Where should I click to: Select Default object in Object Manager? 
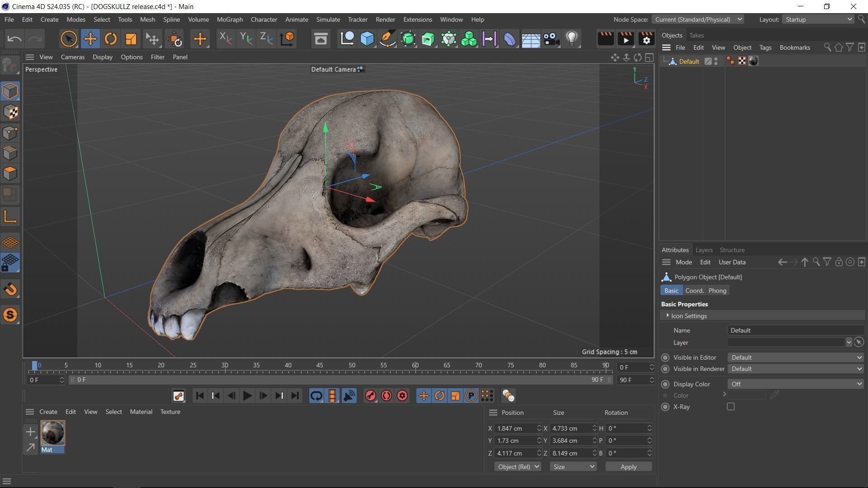point(689,61)
